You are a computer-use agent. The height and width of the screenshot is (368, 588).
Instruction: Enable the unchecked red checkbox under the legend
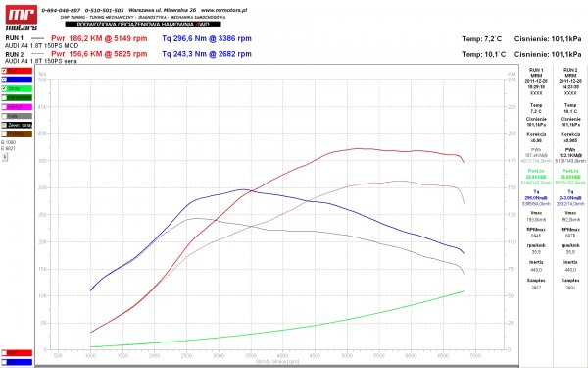click(4, 353)
